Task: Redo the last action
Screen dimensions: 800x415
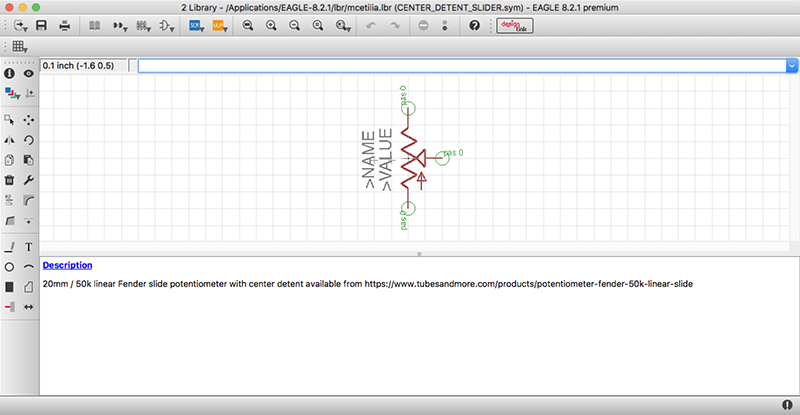Action: 394,26
